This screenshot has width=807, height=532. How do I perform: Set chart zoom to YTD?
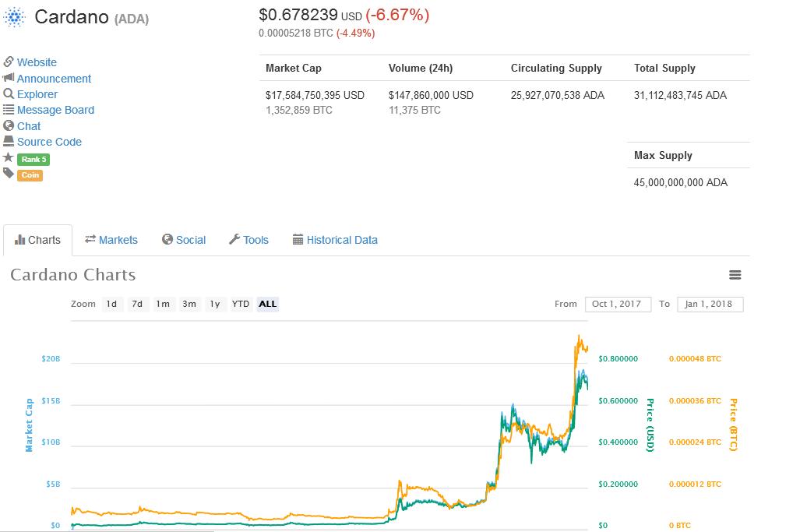pyautogui.click(x=241, y=304)
